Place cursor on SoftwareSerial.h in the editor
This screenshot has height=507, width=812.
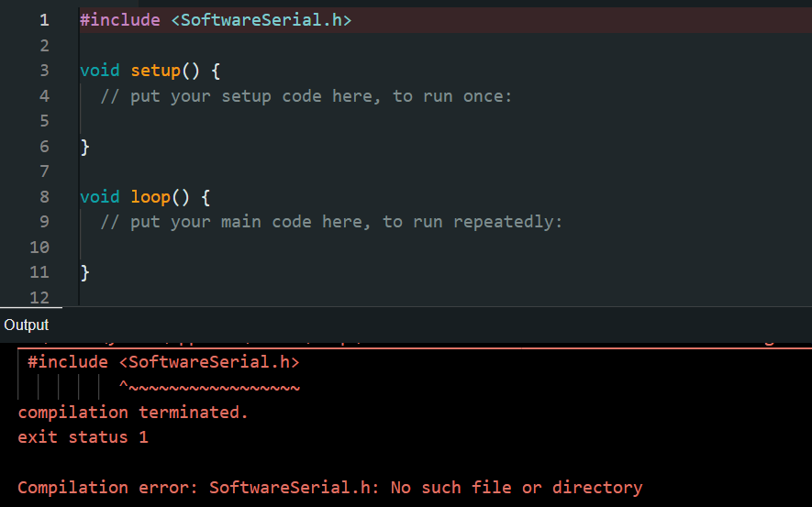(x=261, y=20)
